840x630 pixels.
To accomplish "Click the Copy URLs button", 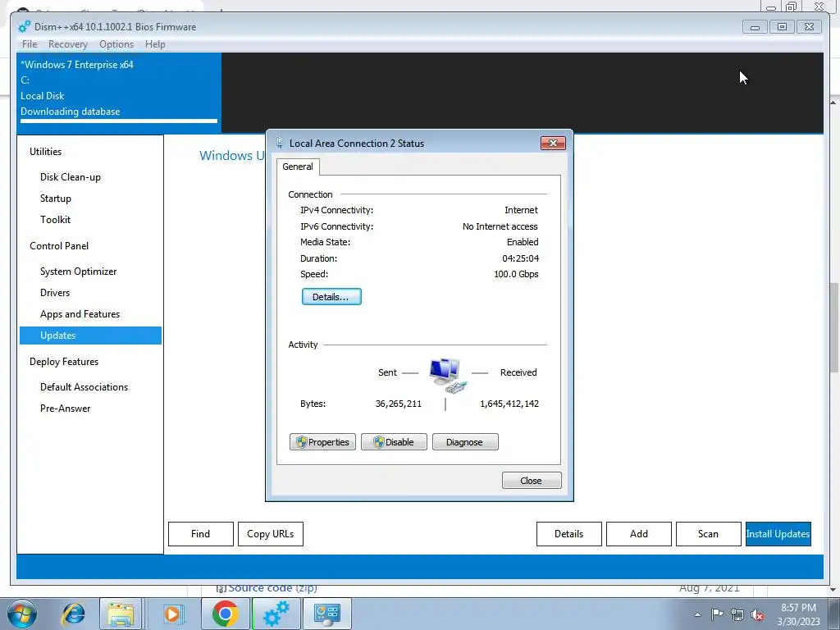I will coord(271,534).
